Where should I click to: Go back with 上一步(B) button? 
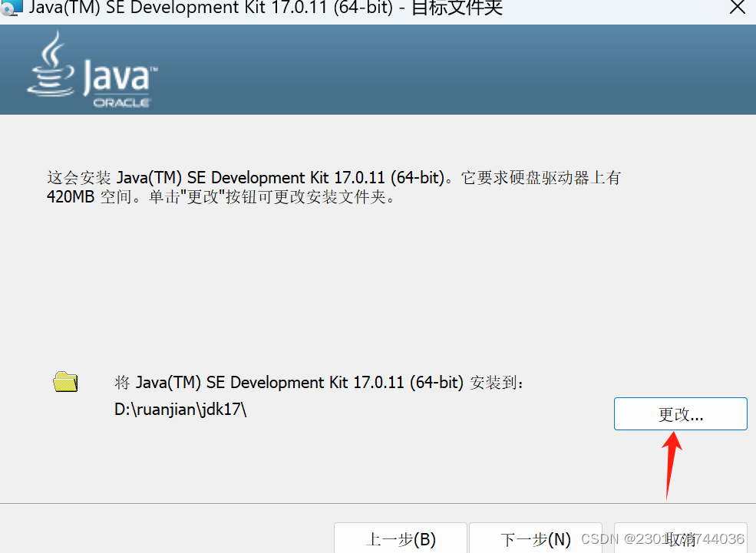pos(401,538)
